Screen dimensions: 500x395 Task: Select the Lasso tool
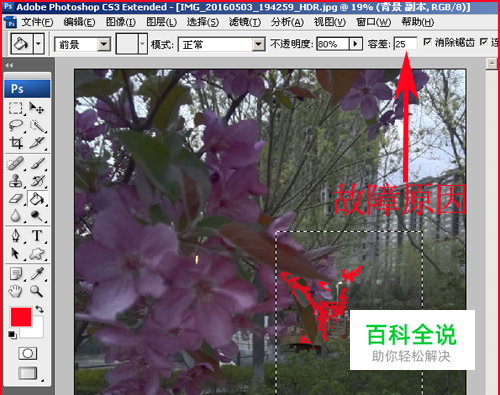click(16, 126)
